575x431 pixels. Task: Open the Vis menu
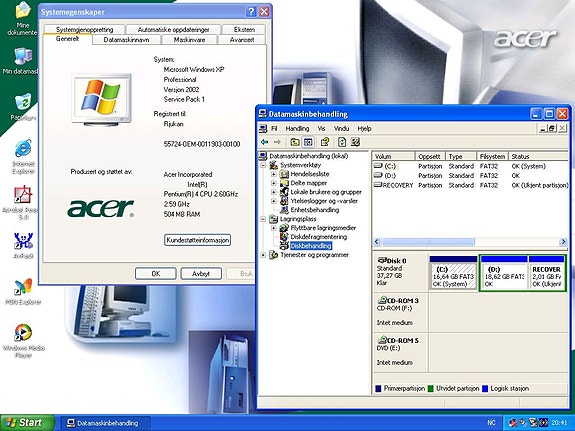322,128
